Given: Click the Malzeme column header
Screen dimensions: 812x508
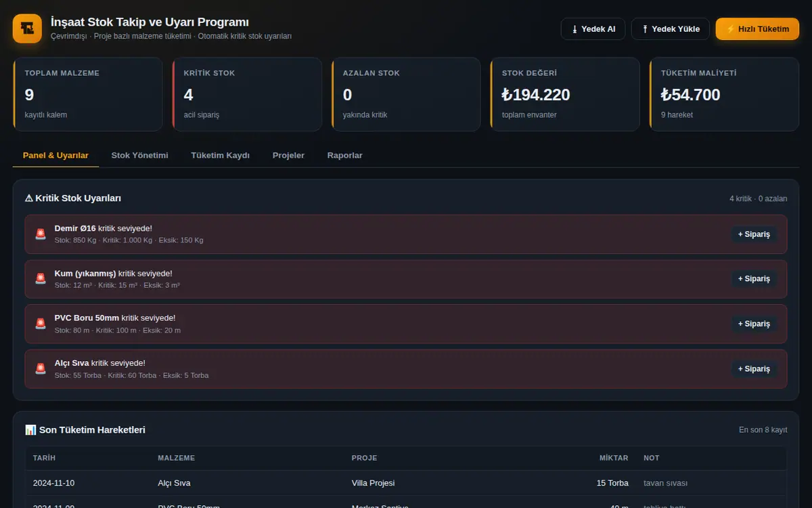Looking at the screenshot, I should [176, 459].
